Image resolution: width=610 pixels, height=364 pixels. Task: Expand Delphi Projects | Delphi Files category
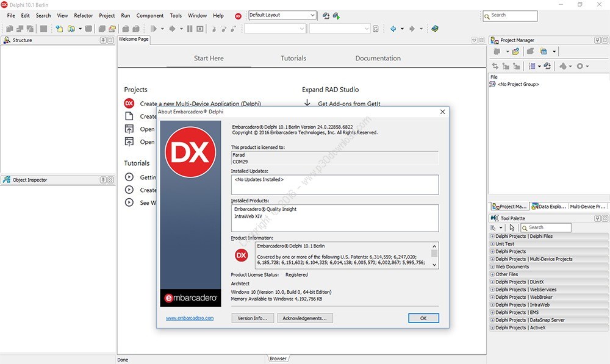pyautogui.click(x=492, y=237)
